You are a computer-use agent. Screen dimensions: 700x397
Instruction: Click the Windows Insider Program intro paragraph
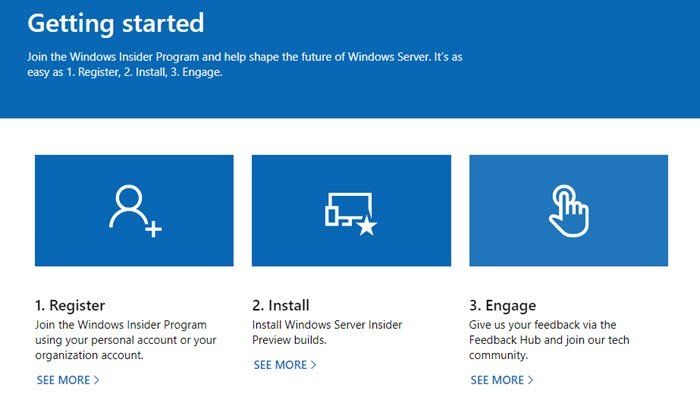tap(245, 64)
